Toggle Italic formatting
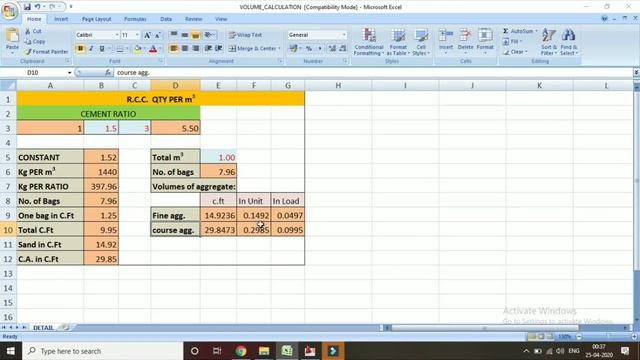This screenshot has width=640, height=360. tap(91, 49)
